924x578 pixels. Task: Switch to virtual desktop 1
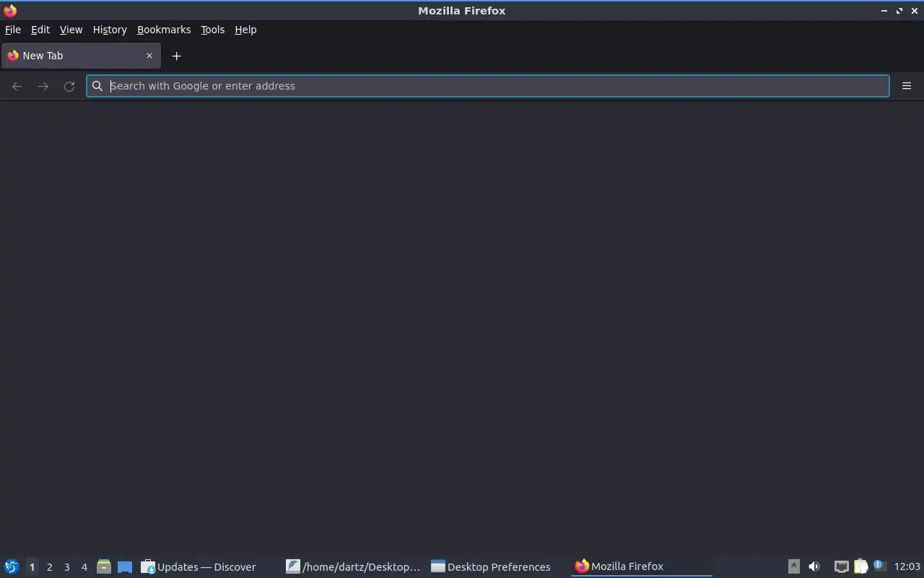click(32, 567)
